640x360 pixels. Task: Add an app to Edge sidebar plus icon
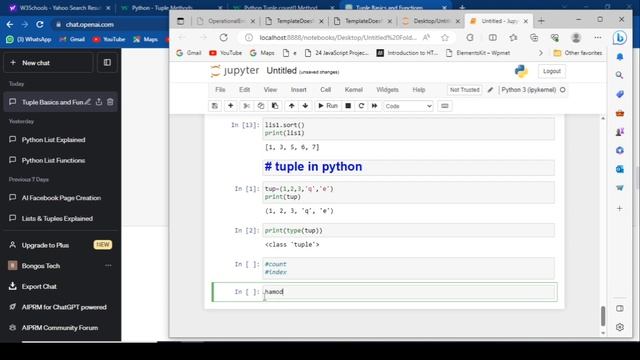[x=620, y=209]
